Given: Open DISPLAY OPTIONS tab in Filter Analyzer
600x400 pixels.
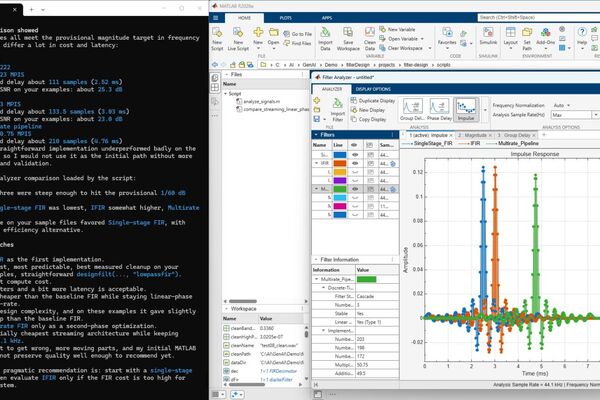Looking at the screenshot, I should [x=373, y=89].
